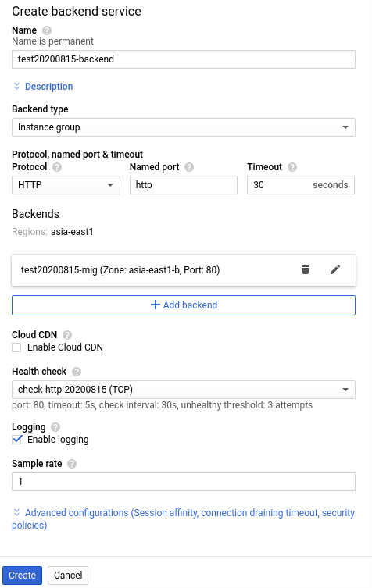Click help icon beside Named port

click(x=189, y=167)
